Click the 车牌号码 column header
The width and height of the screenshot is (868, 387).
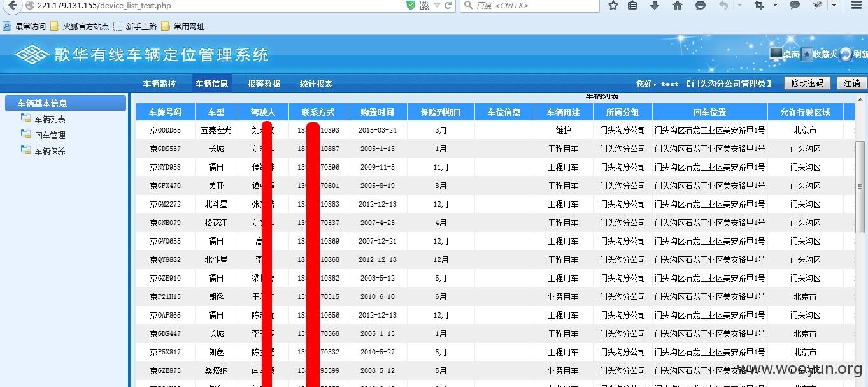166,112
